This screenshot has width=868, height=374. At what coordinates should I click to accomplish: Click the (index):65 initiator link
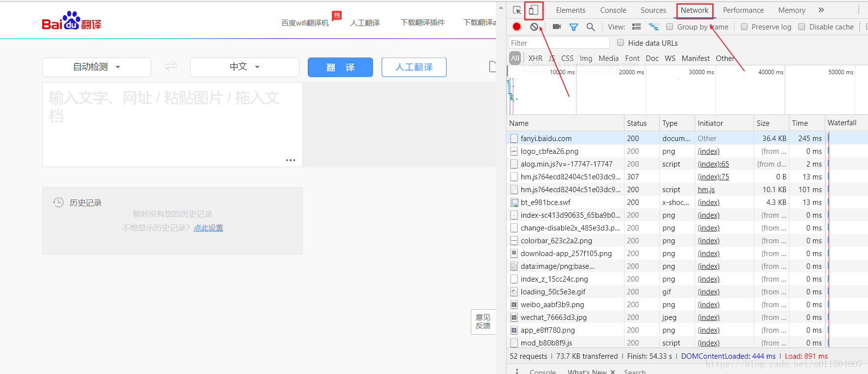click(x=713, y=164)
